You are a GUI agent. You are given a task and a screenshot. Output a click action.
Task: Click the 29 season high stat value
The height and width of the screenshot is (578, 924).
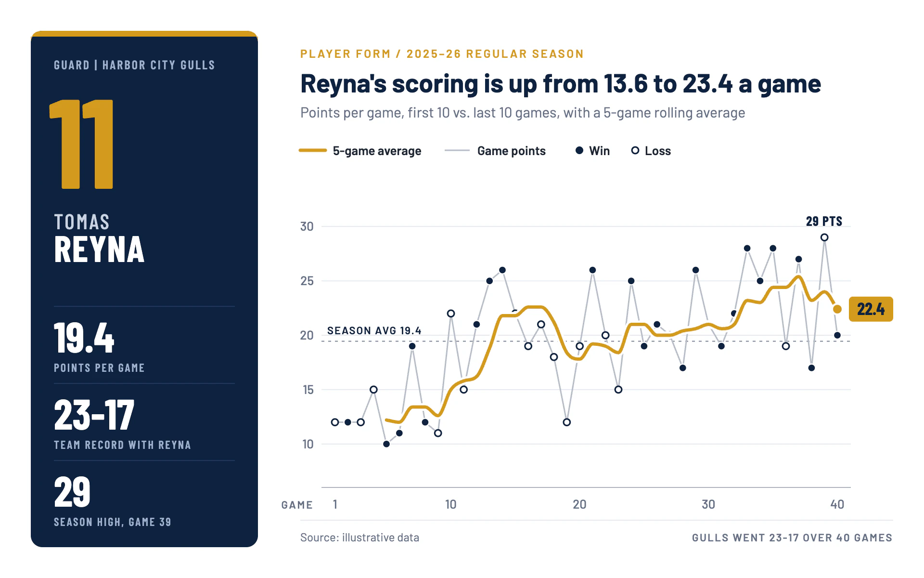click(x=72, y=492)
